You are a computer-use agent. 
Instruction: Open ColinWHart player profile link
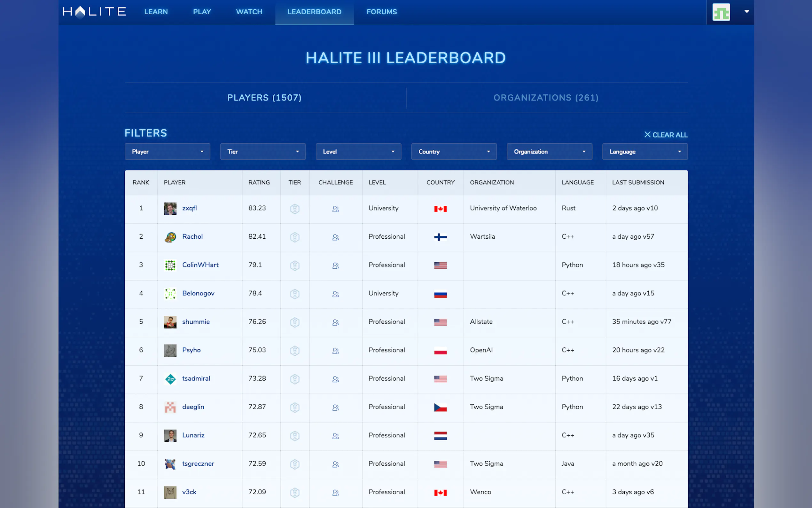click(200, 265)
